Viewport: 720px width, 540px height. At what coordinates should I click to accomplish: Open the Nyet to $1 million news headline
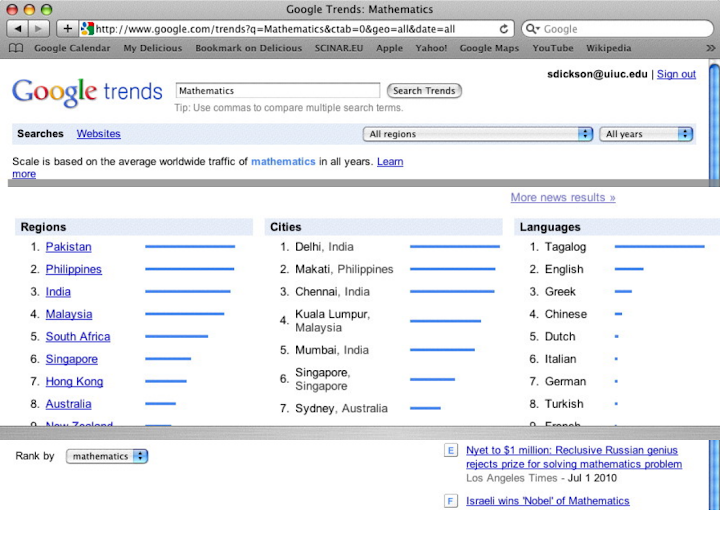point(574,457)
